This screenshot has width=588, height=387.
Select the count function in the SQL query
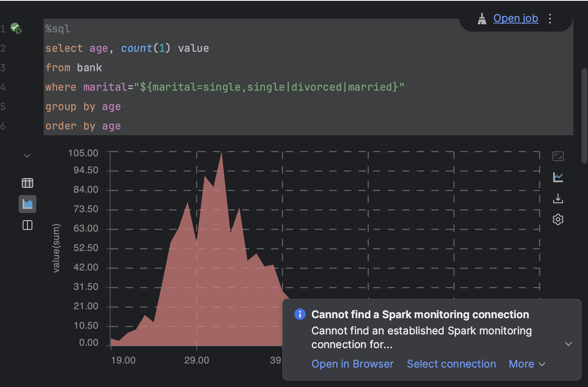click(136, 48)
